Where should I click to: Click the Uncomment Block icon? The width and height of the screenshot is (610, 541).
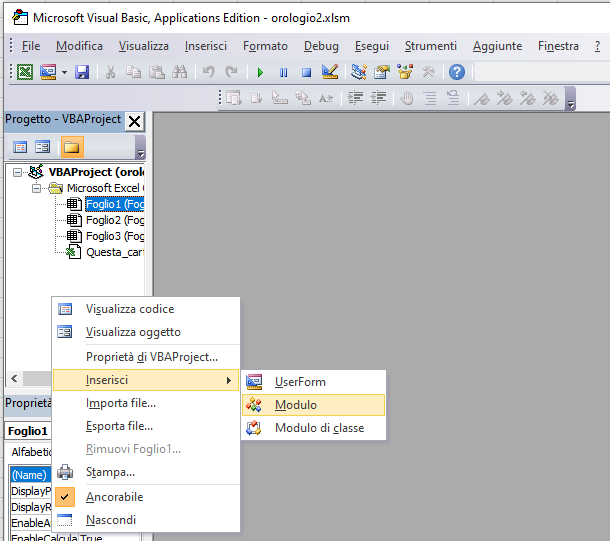click(453, 98)
